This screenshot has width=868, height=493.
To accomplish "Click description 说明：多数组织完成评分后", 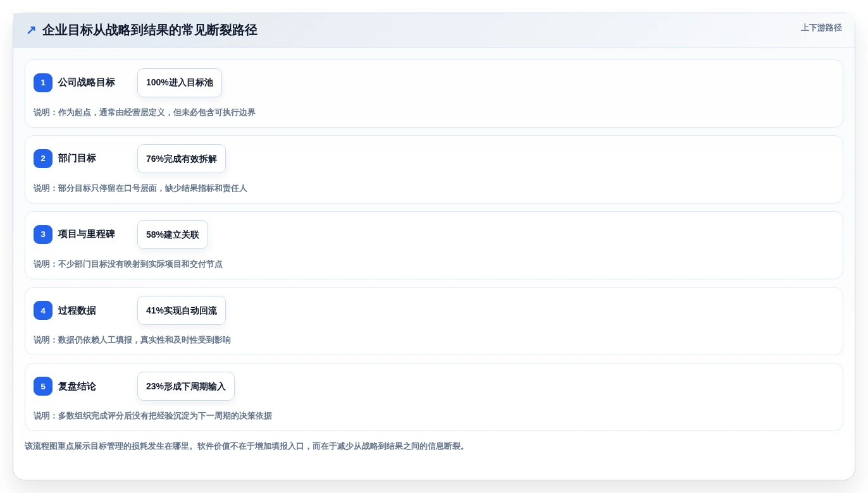I will pos(152,416).
